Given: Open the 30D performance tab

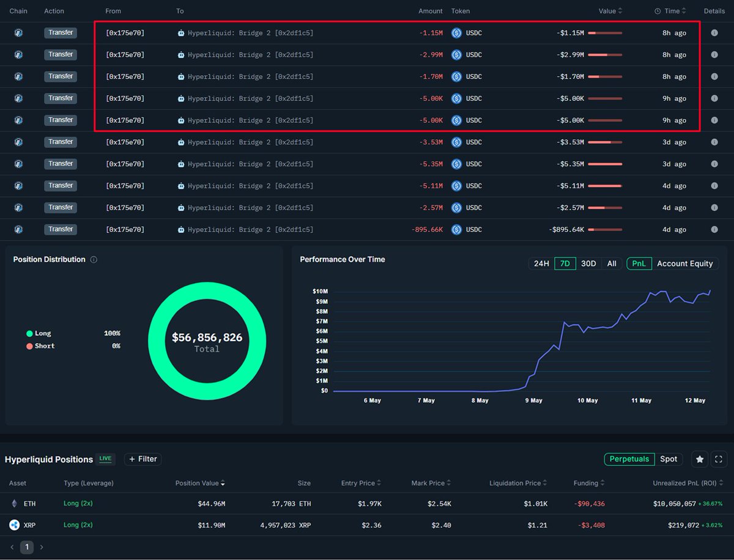Looking at the screenshot, I should (x=588, y=263).
